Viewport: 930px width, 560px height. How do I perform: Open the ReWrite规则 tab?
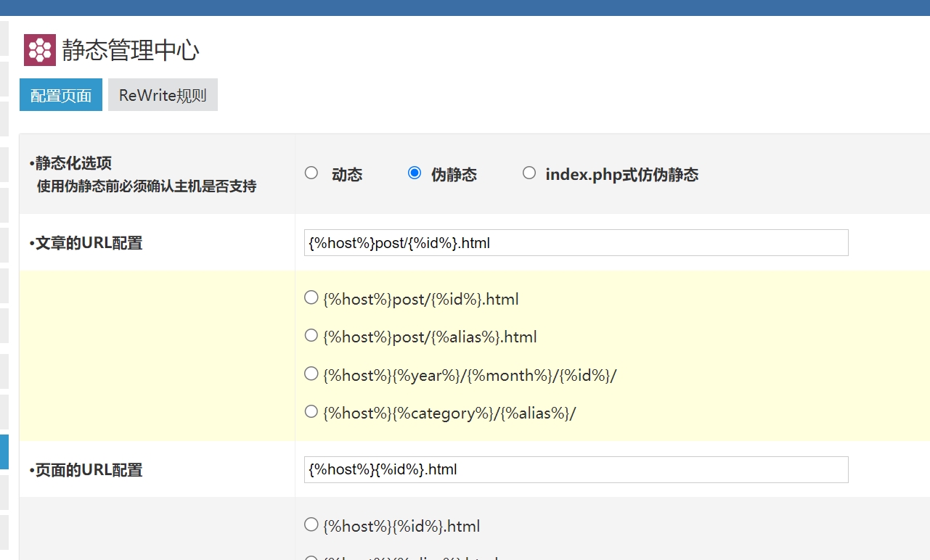(163, 95)
